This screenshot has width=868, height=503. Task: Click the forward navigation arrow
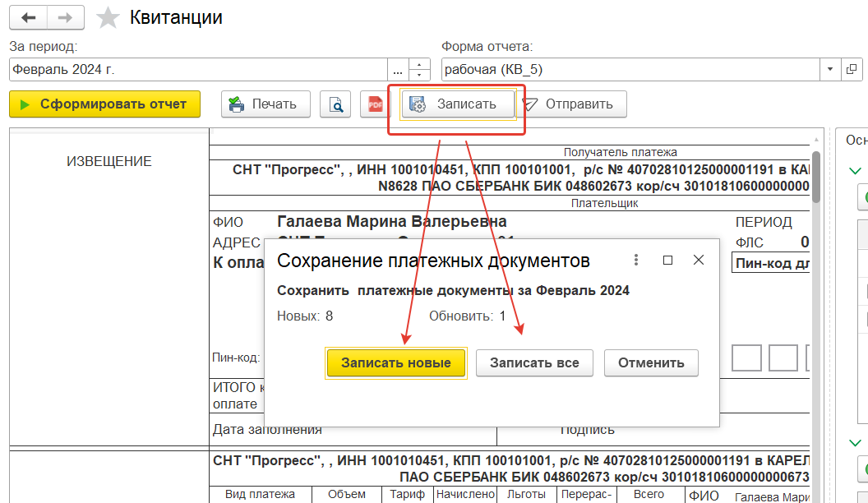66,17
